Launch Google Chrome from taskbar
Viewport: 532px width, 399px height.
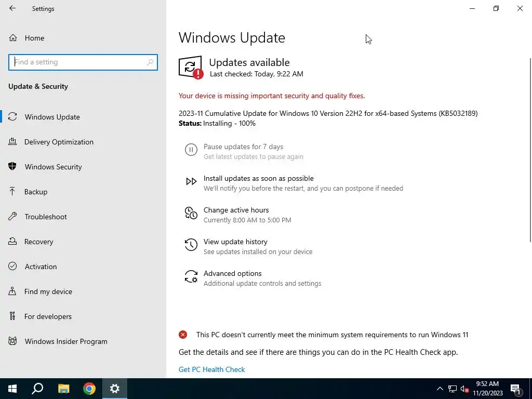89,389
